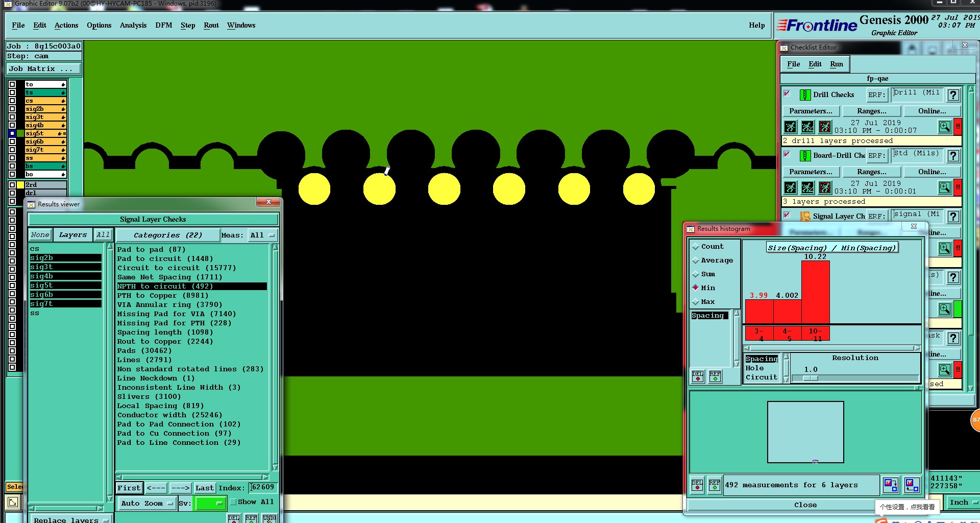Screen dimensions: 980x523
Task: Open help for Board-Drill Checks
Action: [x=953, y=156]
